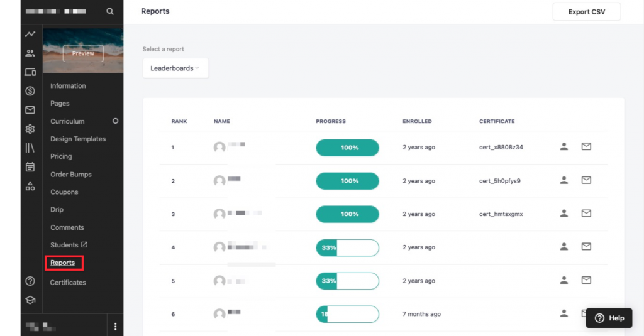Click the Curriculum status circle indicator
Viewport: 644px width, 336px height.
tap(115, 121)
